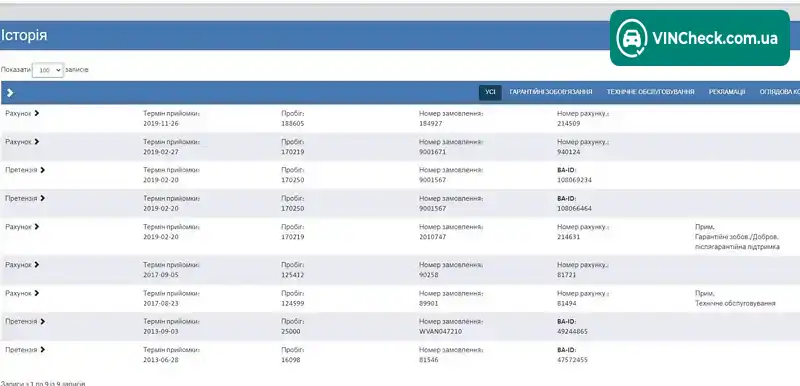
Task: Click the Історія page heading
Action: point(24,35)
